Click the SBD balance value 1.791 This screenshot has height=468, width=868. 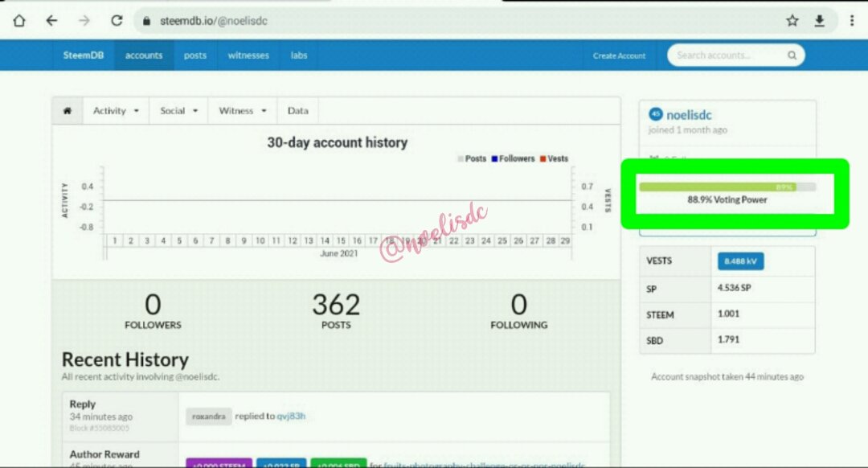click(x=728, y=339)
